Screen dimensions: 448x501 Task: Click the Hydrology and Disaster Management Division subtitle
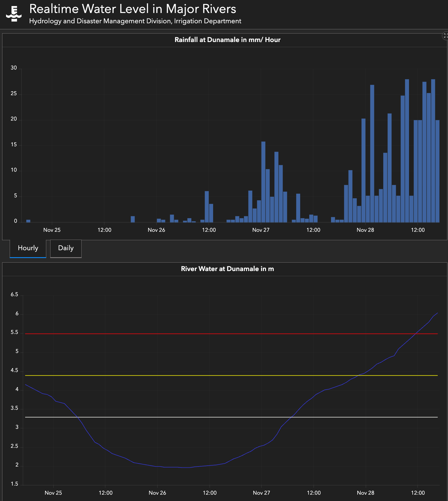pos(135,21)
